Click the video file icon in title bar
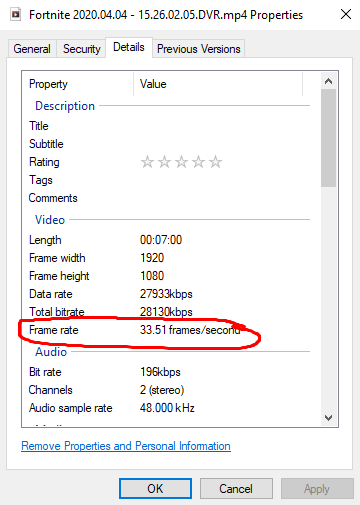The image size is (360, 505). coord(16,15)
